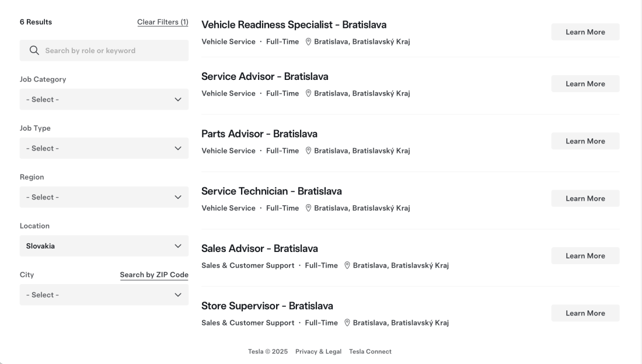Click location pin icon for Sales Advisor
The height and width of the screenshot is (364, 642).
click(347, 265)
